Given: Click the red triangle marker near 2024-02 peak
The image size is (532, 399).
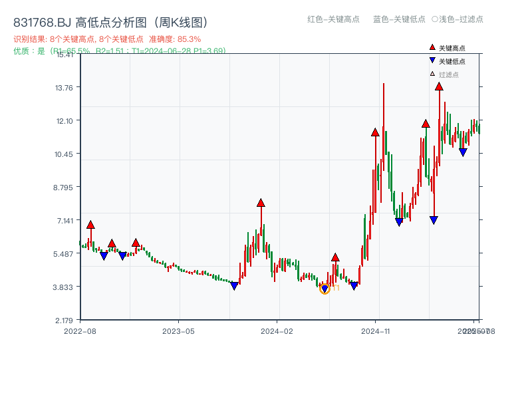Looking at the screenshot, I should (x=261, y=202).
